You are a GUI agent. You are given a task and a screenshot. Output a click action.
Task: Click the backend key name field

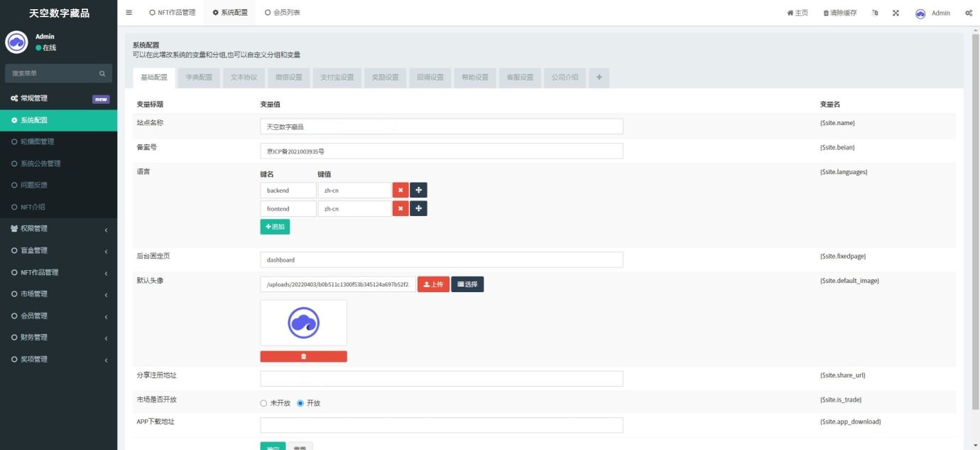288,191
